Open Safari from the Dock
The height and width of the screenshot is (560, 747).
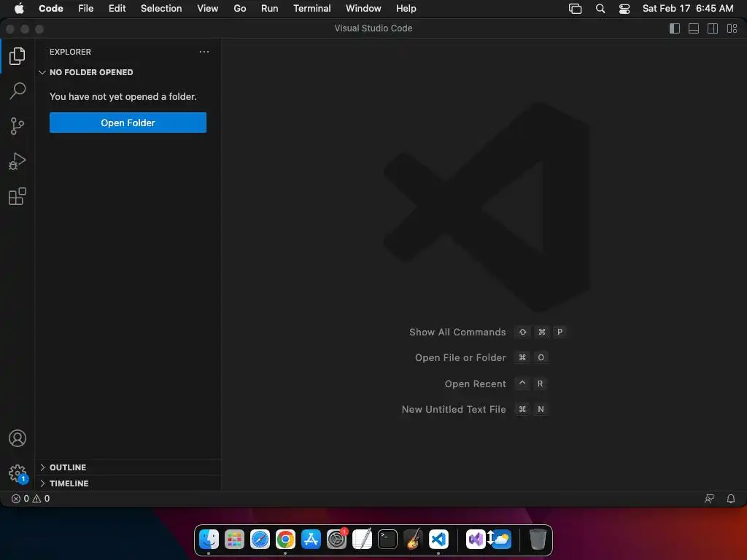260,539
